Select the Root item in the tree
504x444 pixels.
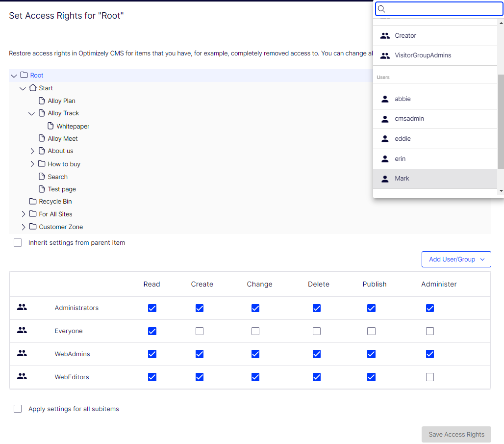click(x=37, y=75)
